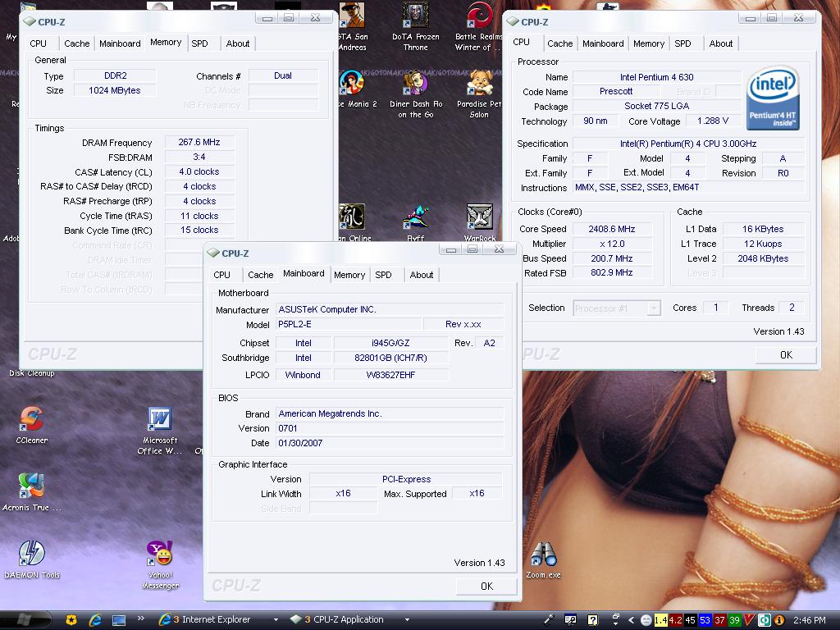Click the question mark tray icon
This screenshot has height=630, width=840.
(592, 620)
